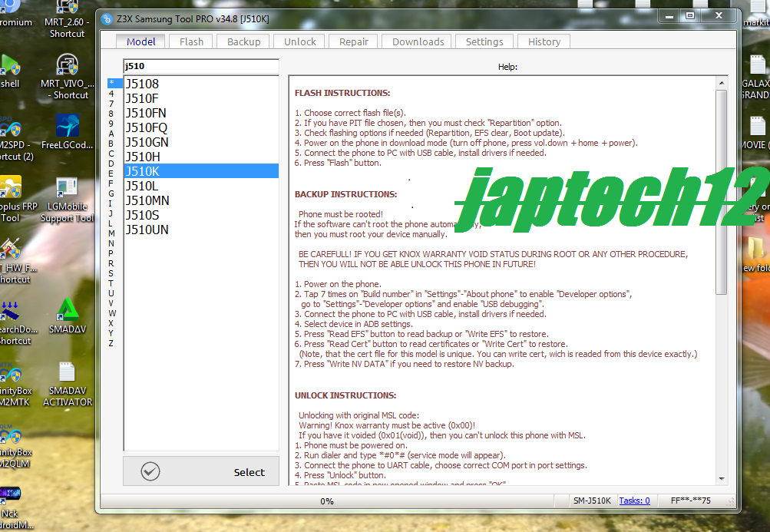The height and width of the screenshot is (532, 770).
Task: Open the shell desktop shortcut
Action: coord(10,71)
